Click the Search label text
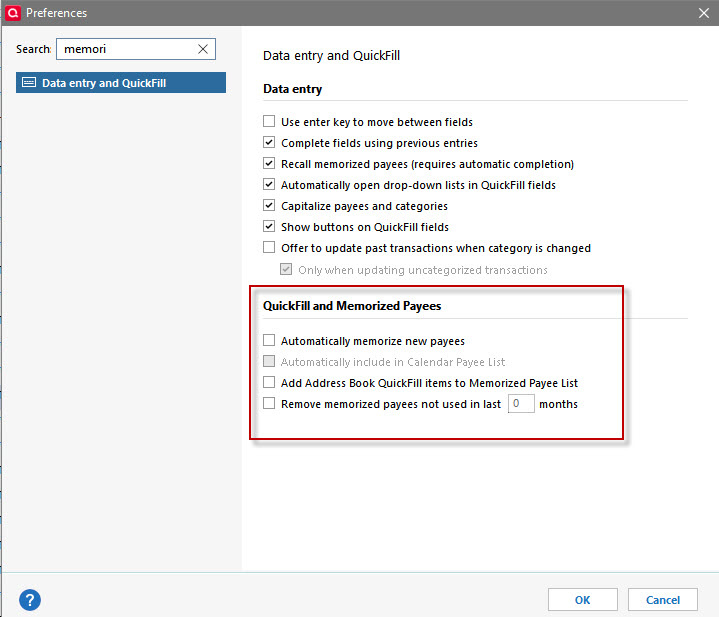719x617 pixels. [x=33, y=49]
